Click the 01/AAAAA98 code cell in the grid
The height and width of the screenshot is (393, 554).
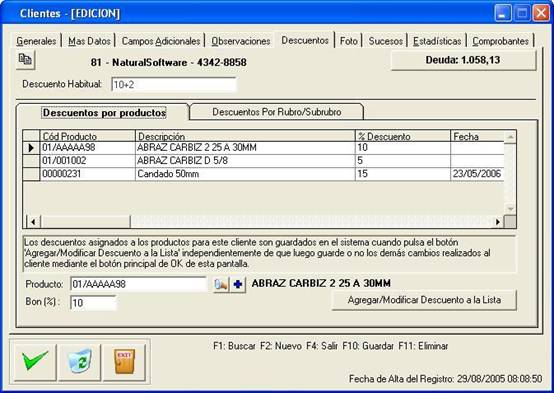coord(88,148)
